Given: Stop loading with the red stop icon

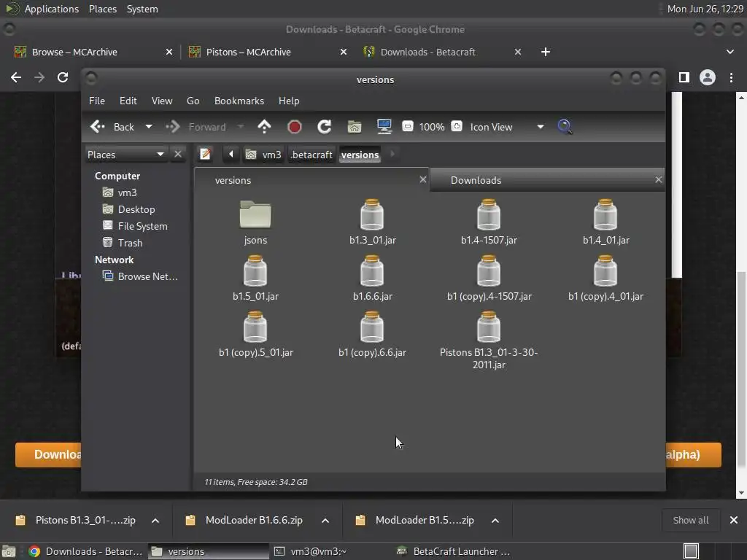Looking at the screenshot, I should (x=295, y=127).
